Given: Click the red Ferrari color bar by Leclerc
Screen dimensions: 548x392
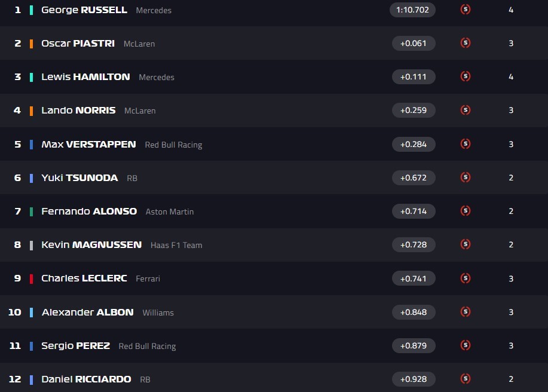Looking at the screenshot, I should [31, 278].
